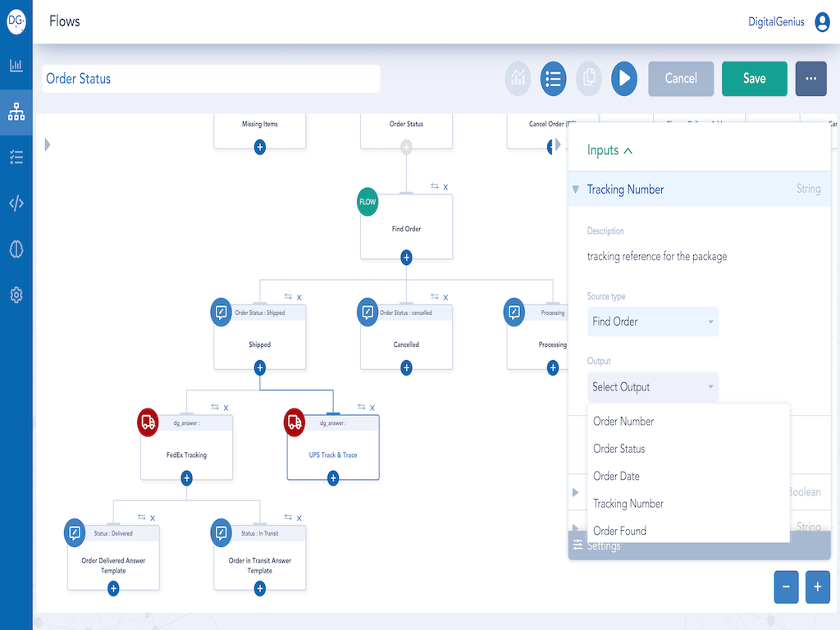Open the brain AI icon in sidebar

(x=16, y=249)
